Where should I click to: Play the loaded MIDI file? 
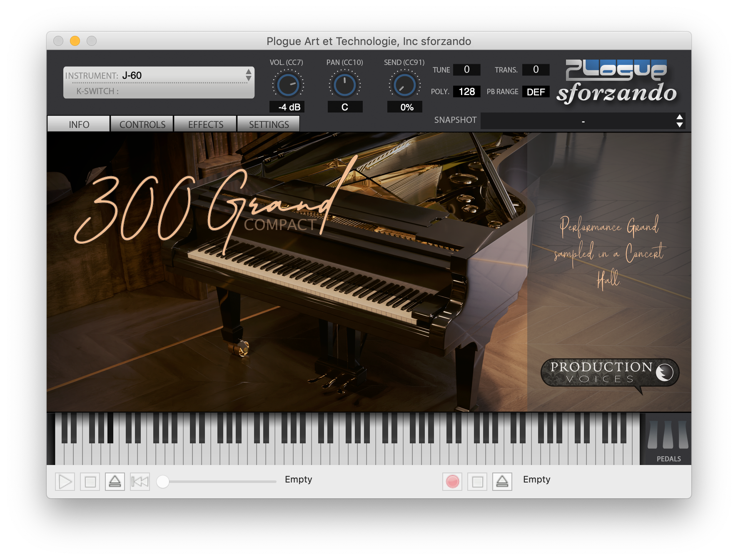(65, 482)
